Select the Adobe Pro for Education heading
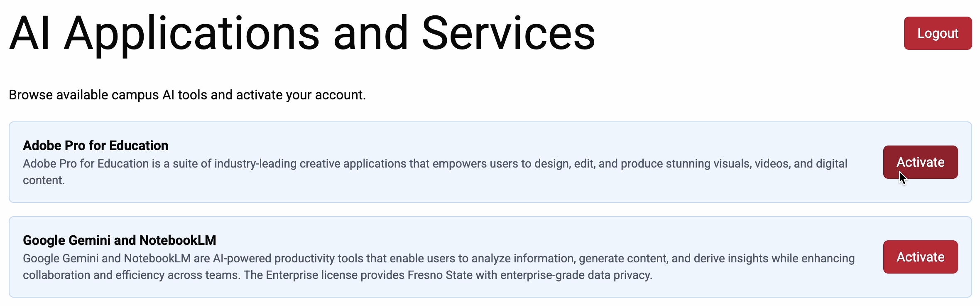Viewport: 980px width, 306px height. coord(95,146)
